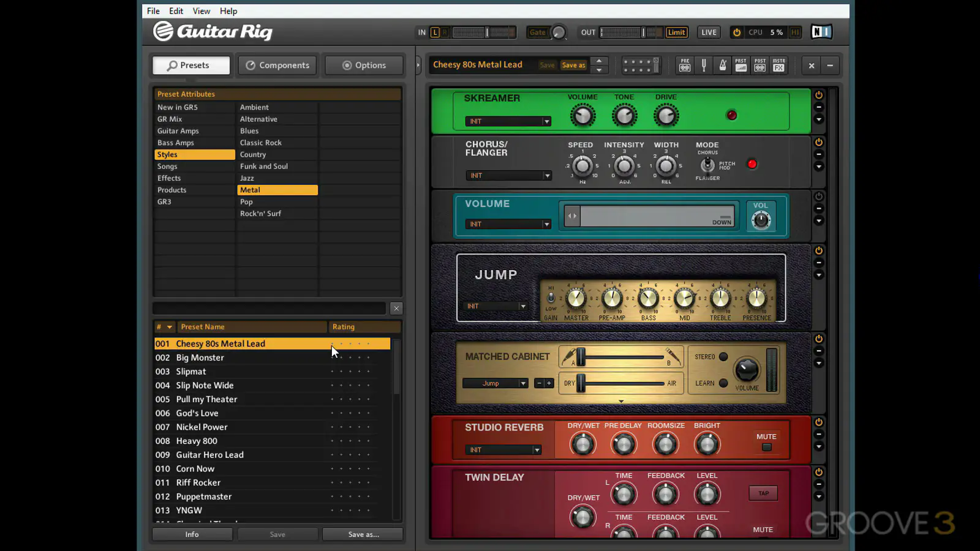Enable the output Limit switch

point(676,32)
